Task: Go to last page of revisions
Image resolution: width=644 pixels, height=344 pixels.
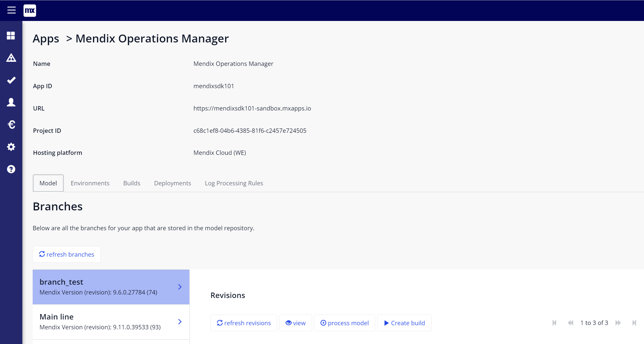Action: pyautogui.click(x=634, y=323)
